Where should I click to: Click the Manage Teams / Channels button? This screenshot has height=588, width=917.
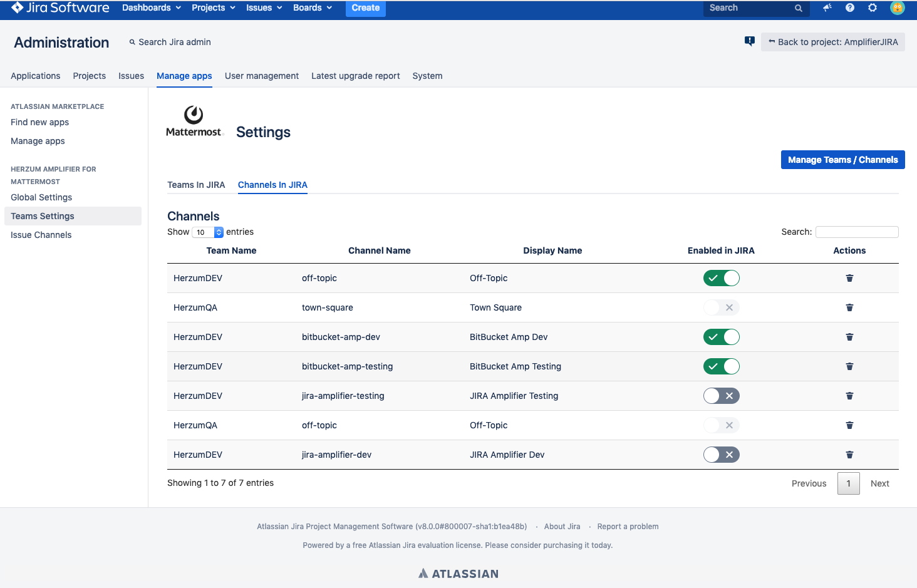point(842,160)
